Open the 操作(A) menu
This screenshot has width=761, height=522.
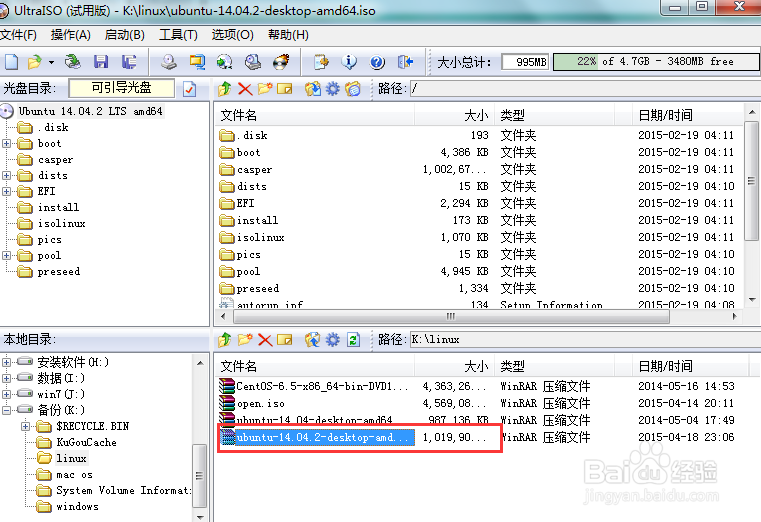[x=71, y=35]
